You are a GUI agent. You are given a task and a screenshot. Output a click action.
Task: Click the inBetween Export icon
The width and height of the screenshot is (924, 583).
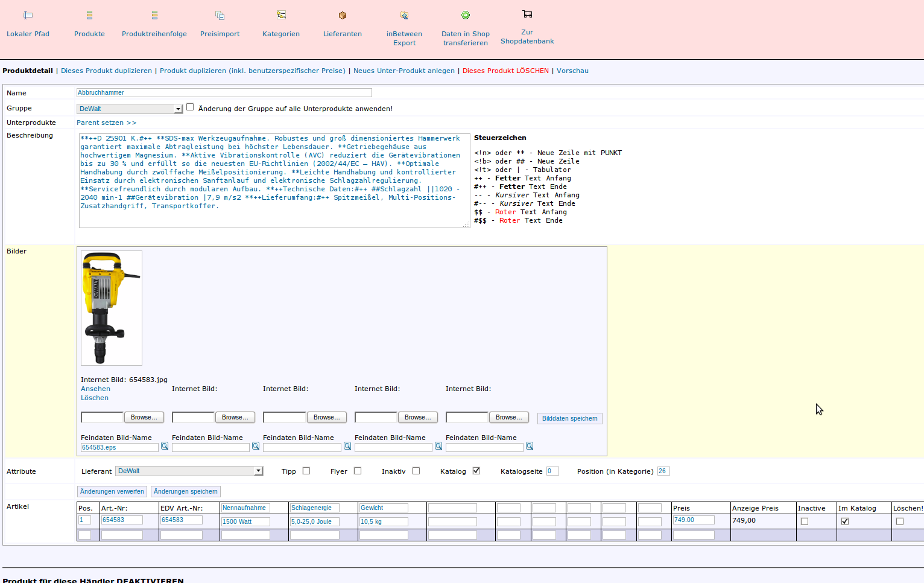404,15
